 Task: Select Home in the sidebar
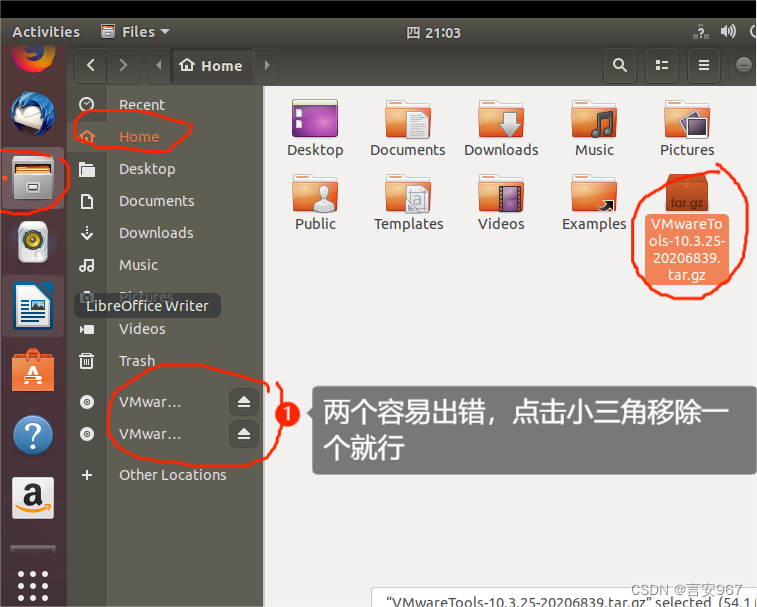[165, 137]
